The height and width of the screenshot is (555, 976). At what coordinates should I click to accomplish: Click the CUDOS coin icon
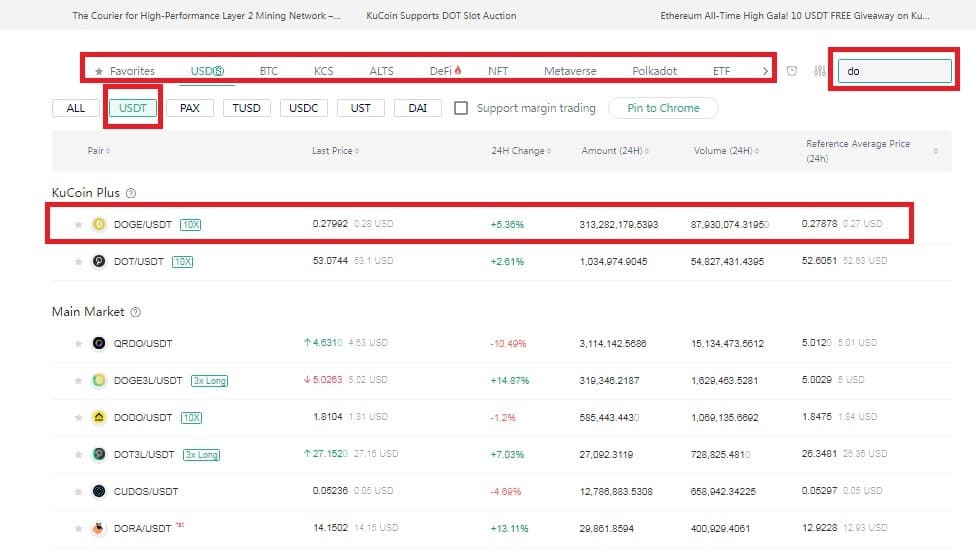coord(99,491)
